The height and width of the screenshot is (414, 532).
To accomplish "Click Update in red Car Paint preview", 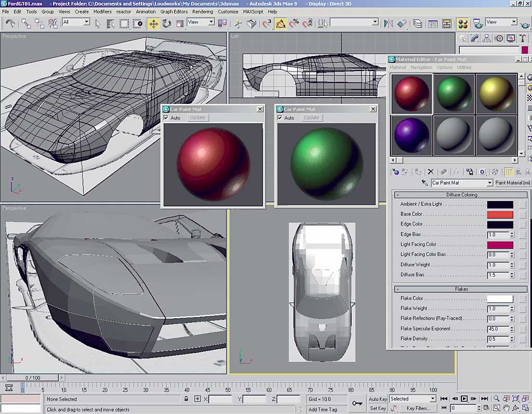I will tap(197, 118).
